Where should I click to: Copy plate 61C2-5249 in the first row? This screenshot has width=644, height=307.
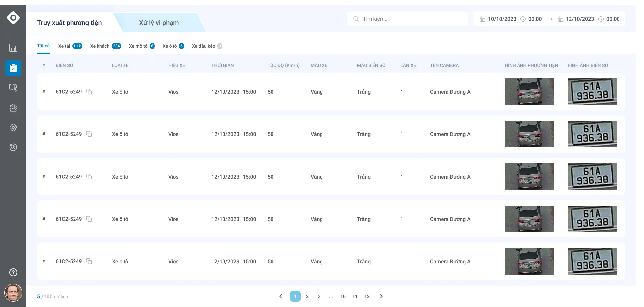click(89, 92)
